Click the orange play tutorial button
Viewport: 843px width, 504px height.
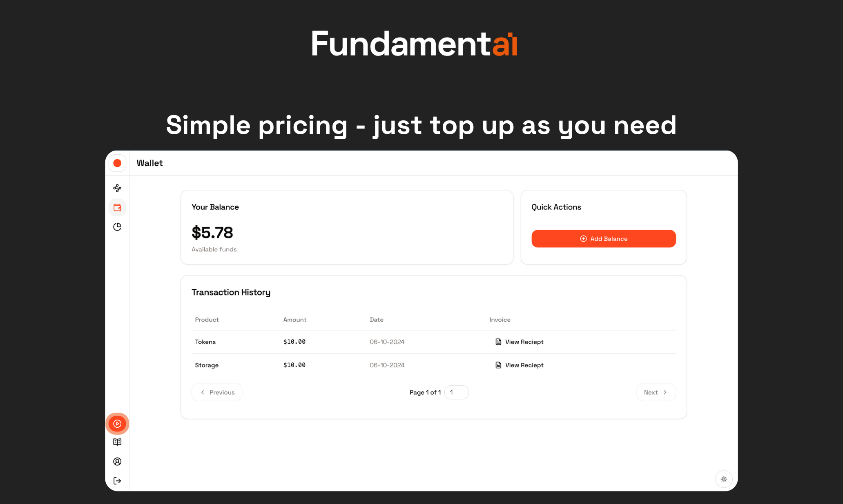(x=117, y=424)
